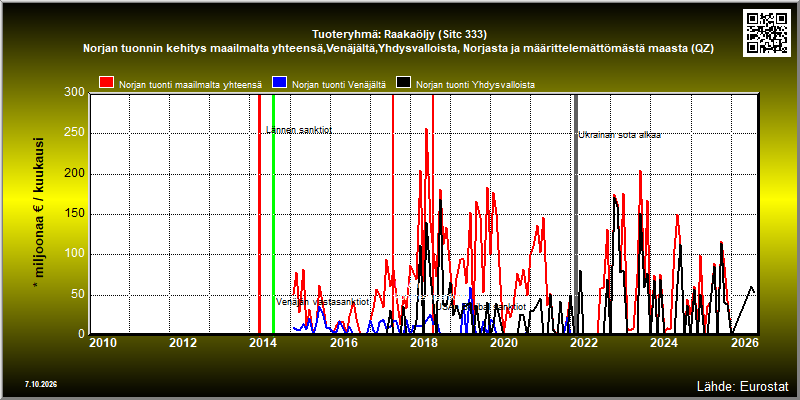Screen dimensions: 800x400
Task: Click the Venäjän vastasanktiot annotation label
Action: (322, 302)
